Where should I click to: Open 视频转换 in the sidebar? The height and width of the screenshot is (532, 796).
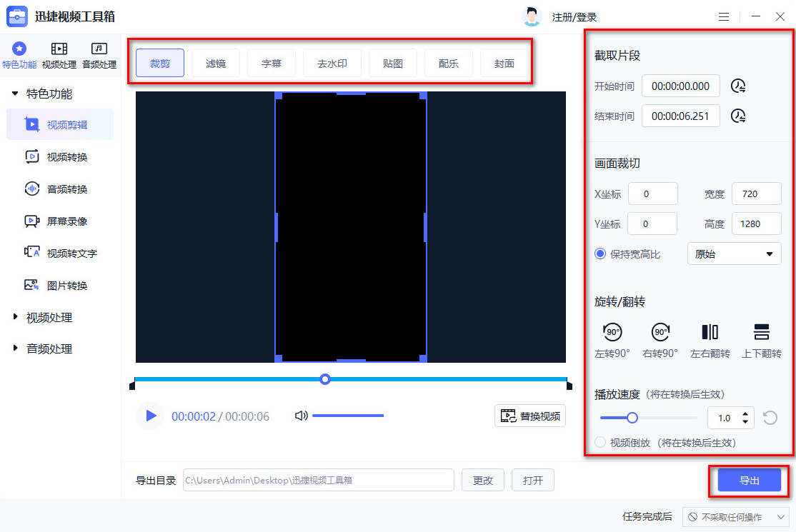pos(60,156)
